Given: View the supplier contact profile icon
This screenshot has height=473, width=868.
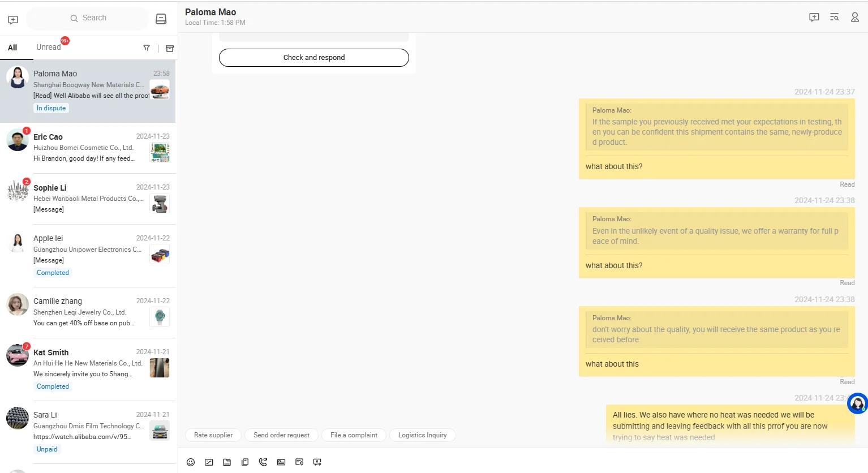Looking at the screenshot, I should coord(855,18).
